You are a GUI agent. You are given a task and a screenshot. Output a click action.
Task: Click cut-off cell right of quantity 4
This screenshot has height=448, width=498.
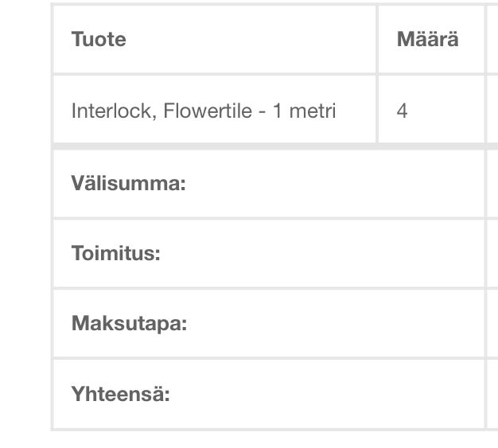492,110
